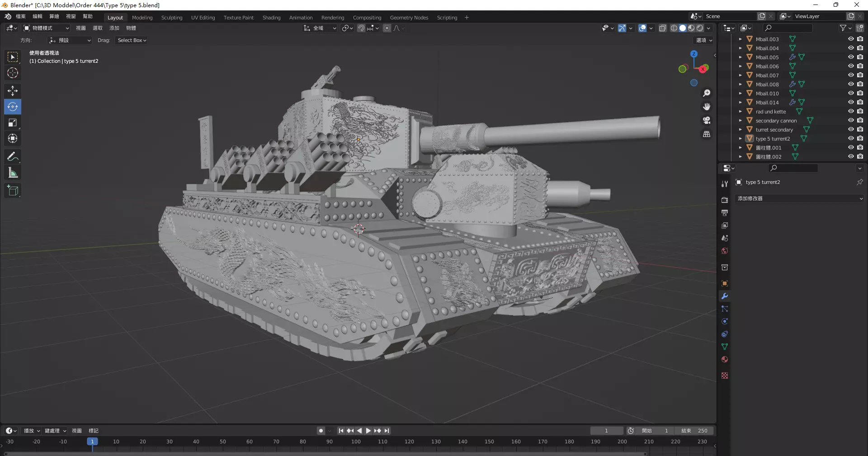Disable rendering of Mball.004

(860, 48)
